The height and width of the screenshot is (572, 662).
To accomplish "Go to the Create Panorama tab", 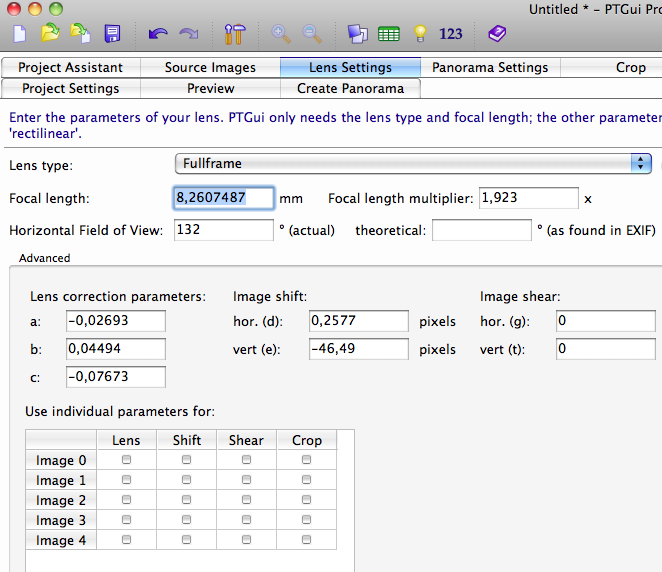I will 350,88.
